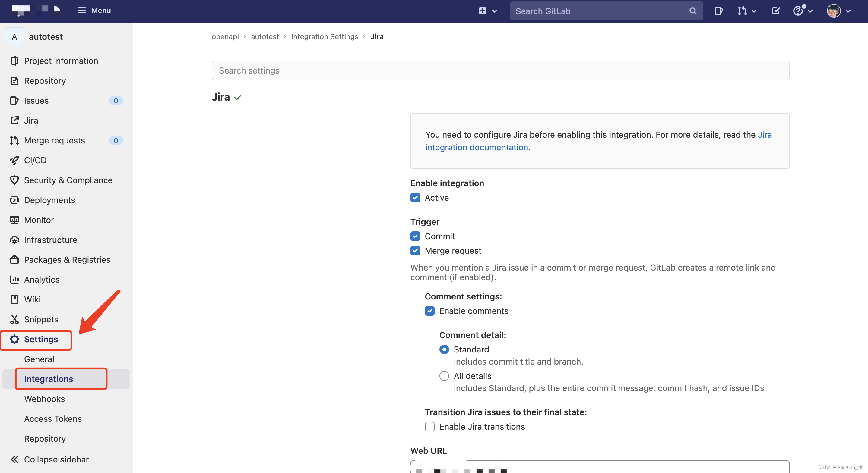Select the All details radio button
Screen dimensions: 868x473
444,376
